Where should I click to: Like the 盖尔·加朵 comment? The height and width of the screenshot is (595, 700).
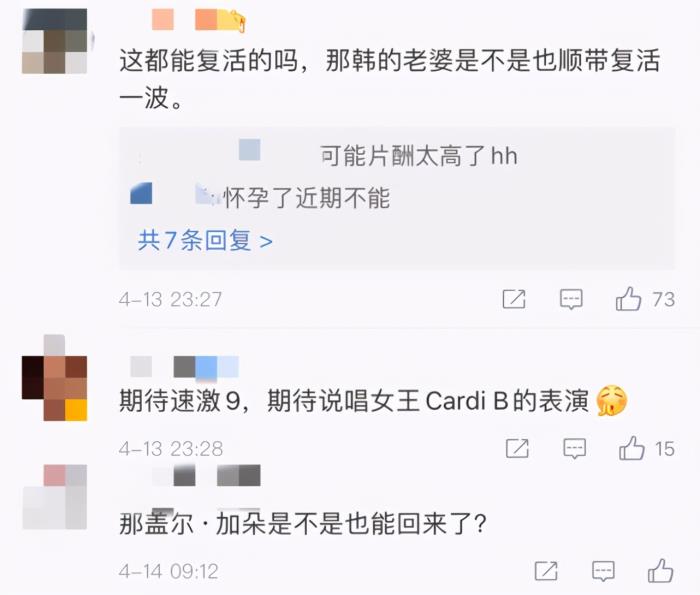660,570
